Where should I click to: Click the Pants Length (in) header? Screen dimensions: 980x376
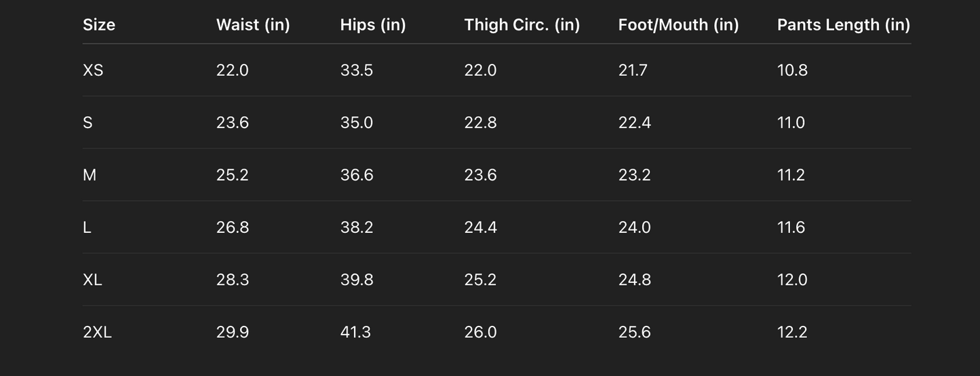coord(844,25)
